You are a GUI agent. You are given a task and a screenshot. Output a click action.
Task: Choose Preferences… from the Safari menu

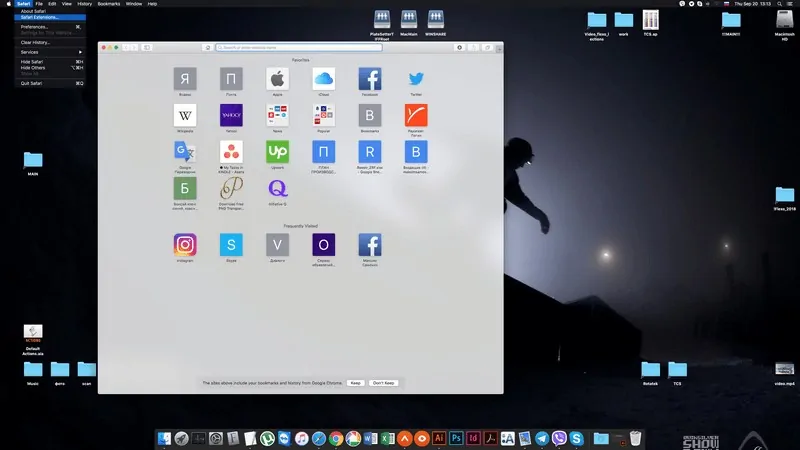point(35,27)
